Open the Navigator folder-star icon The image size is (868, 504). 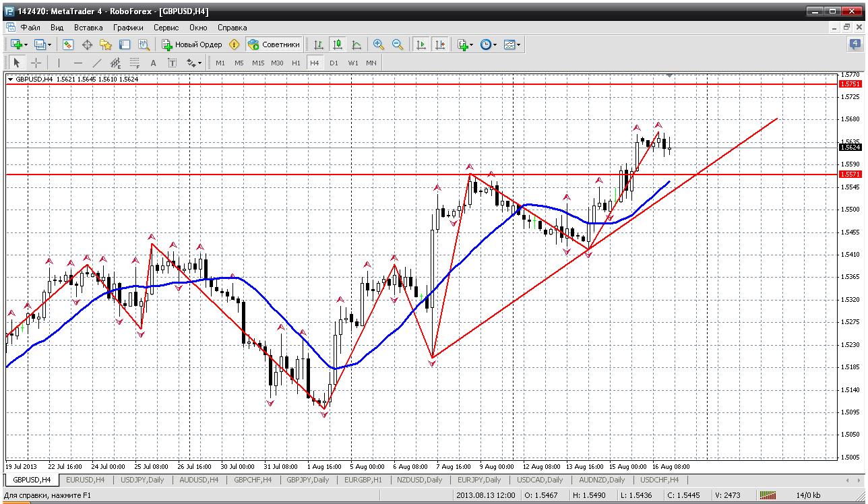(106, 44)
